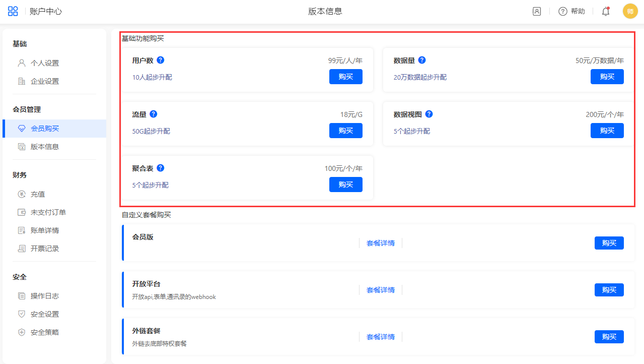This screenshot has width=644, height=364.
Task: Click the help icon next to 数据视图
Action: (429, 114)
